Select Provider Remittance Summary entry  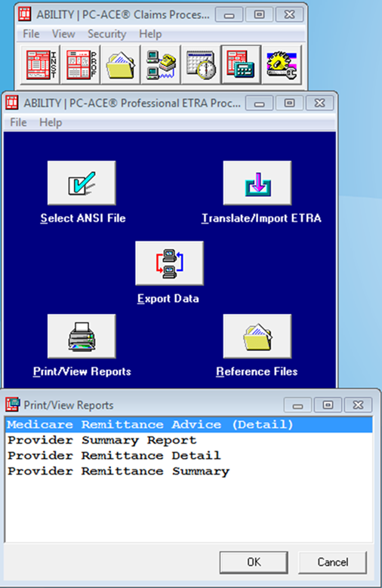pos(189,471)
